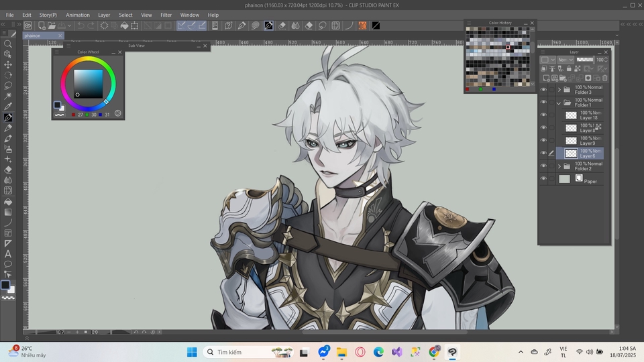
Task: Select the Balloon tool
Action: (x=7, y=264)
